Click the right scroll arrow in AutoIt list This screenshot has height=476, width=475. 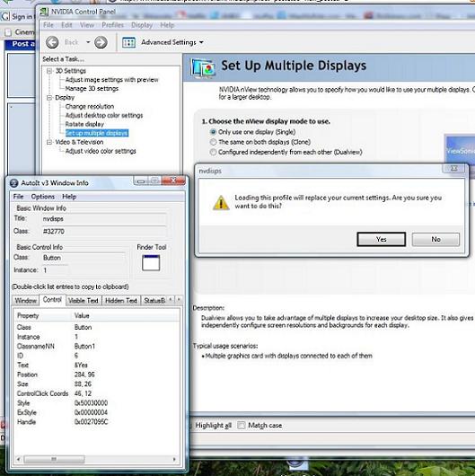point(174,459)
